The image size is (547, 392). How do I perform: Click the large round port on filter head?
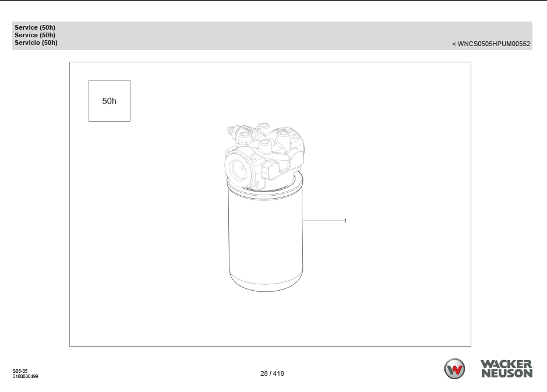(x=238, y=169)
